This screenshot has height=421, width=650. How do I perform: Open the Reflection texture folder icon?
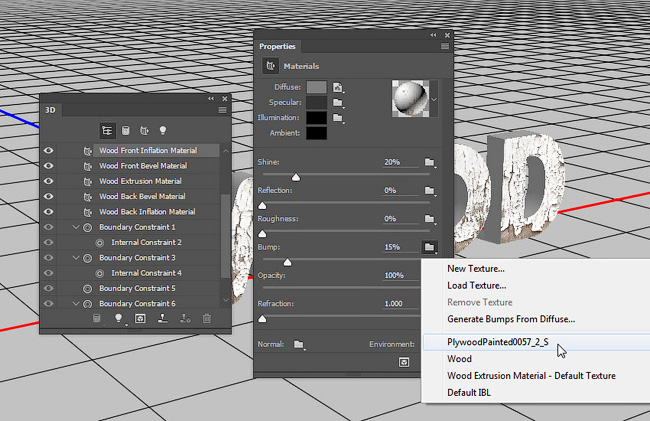(430, 191)
